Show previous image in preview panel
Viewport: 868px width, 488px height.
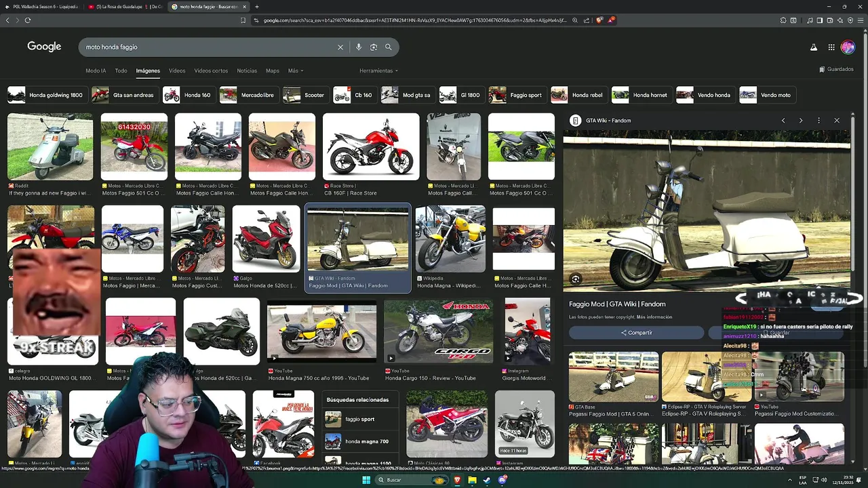click(783, 121)
